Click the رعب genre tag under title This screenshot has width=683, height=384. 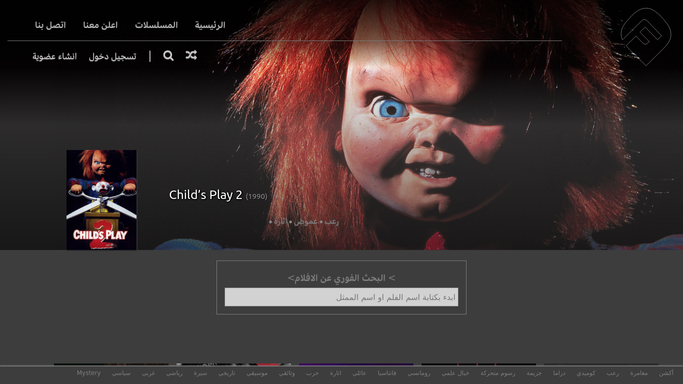331,222
